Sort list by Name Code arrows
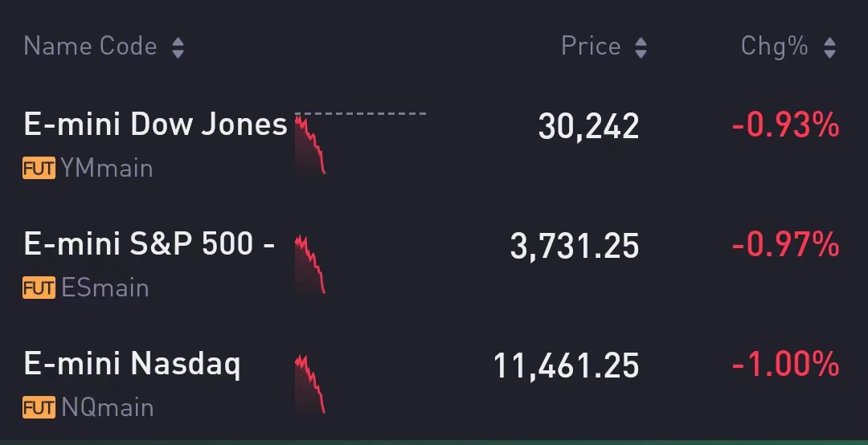Viewport: 868px width, 445px height. tap(178, 47)
